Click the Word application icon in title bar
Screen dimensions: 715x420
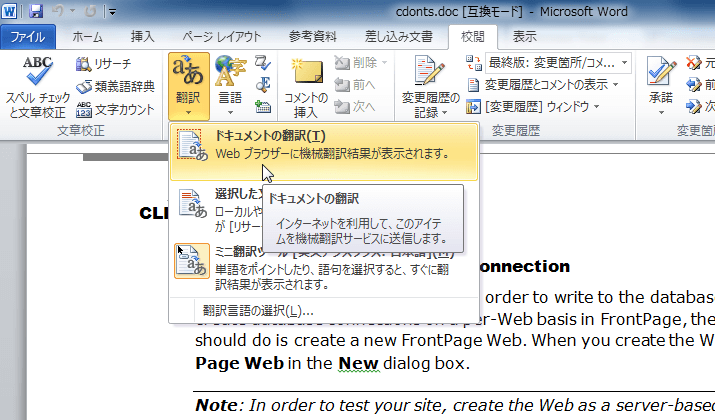(x=9, y=10)
